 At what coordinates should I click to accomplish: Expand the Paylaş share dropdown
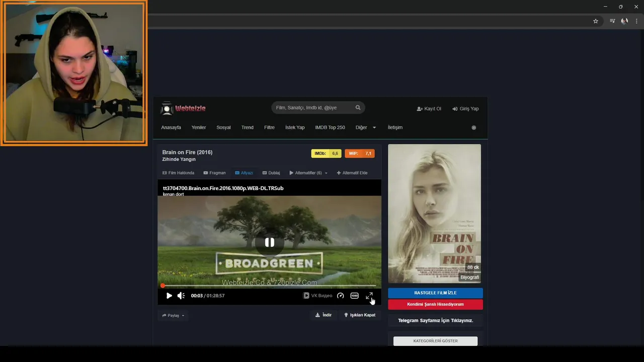[173, 316]
